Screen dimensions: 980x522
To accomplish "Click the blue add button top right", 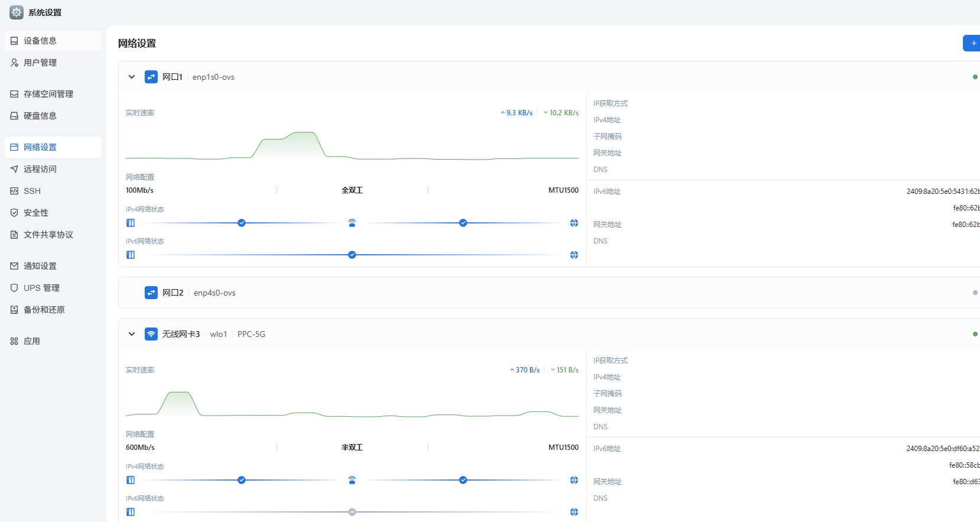I will pos(972,43).
